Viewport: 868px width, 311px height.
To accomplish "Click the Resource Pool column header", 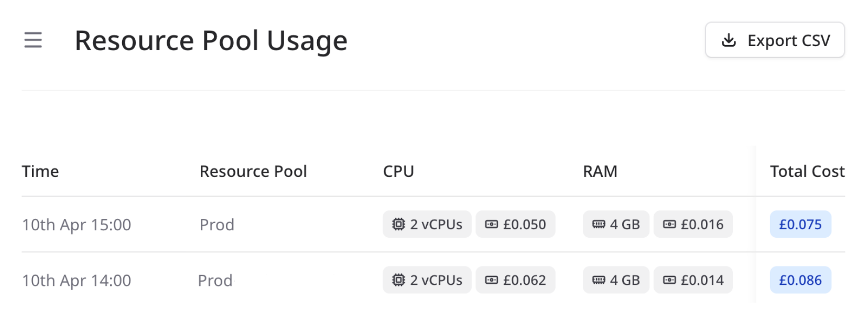I will tap(253, 171).
